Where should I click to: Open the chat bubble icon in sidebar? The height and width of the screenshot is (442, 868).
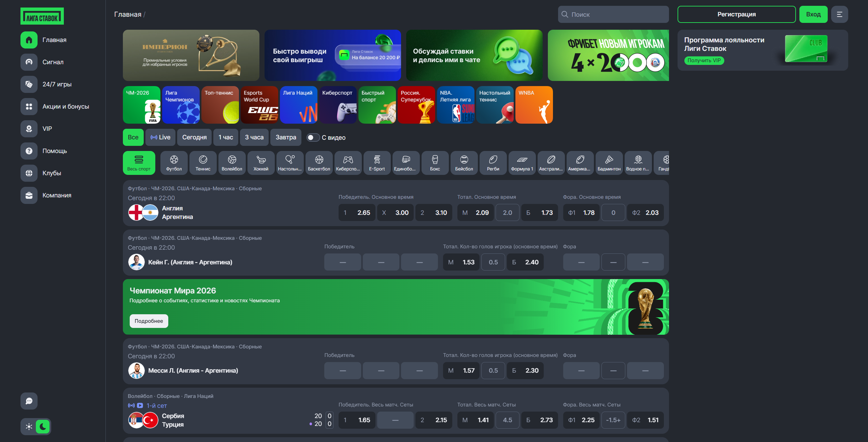pyautogui.click(x=29, y=401)
